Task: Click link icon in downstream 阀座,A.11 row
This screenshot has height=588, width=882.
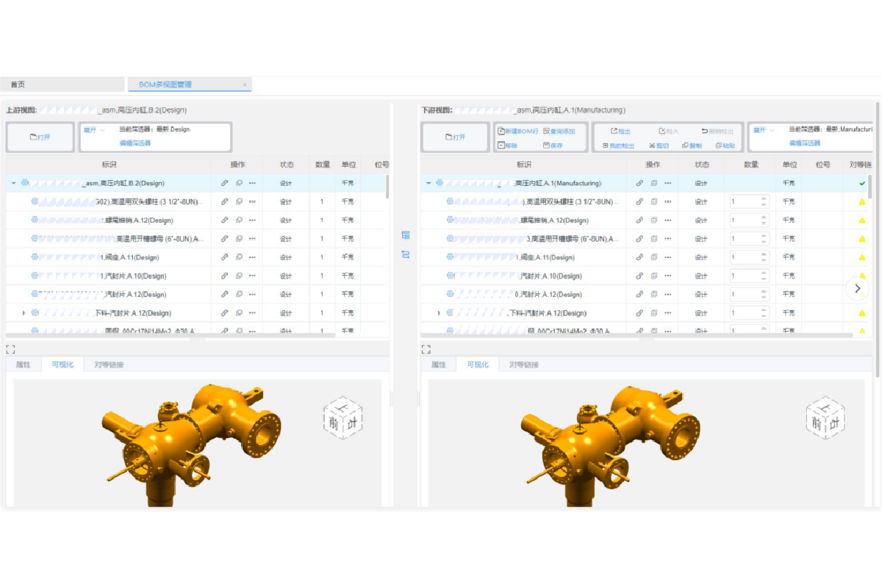Action: click(639, 257)
